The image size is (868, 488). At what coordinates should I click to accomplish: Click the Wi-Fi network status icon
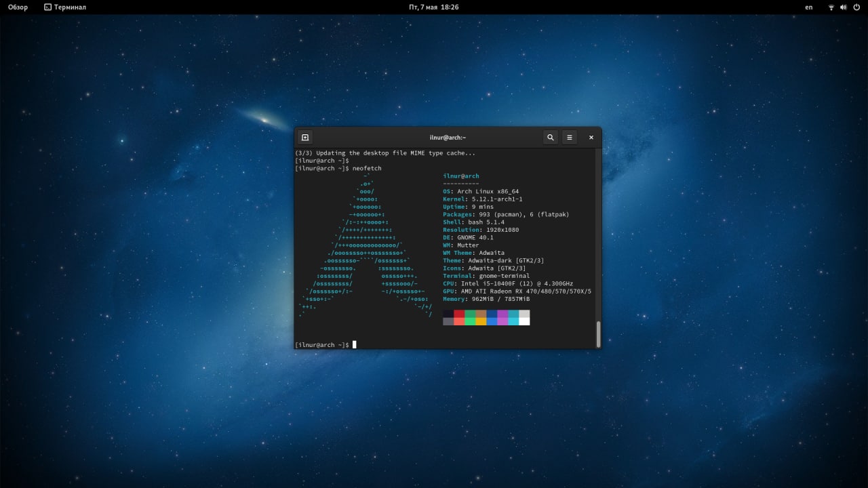pyautogui.click(x=831, y=7)
